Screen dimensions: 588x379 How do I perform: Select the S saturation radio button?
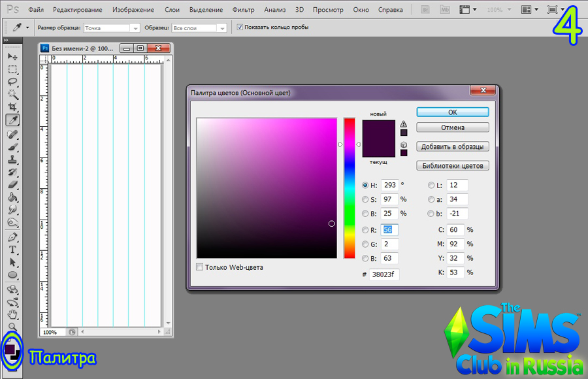coord(365,199)
